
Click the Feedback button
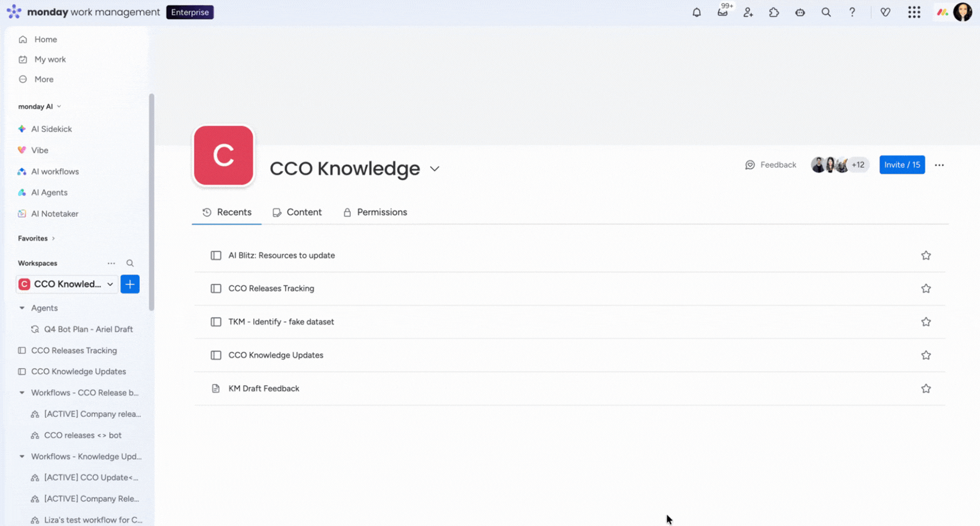click(x=770, y=165)
